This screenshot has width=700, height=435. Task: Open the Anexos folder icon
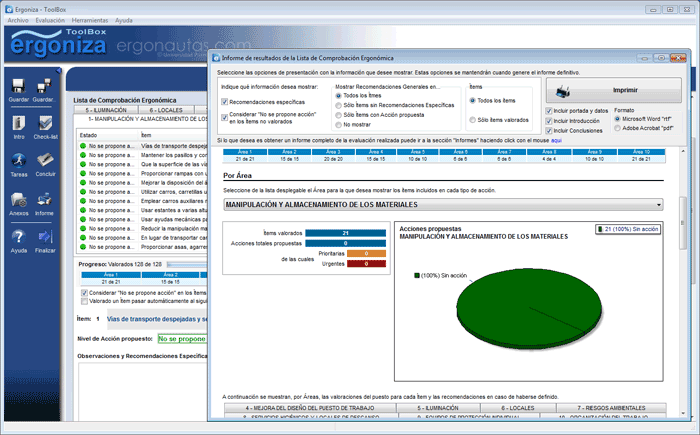pyautogui.click(x=19, y=200)
